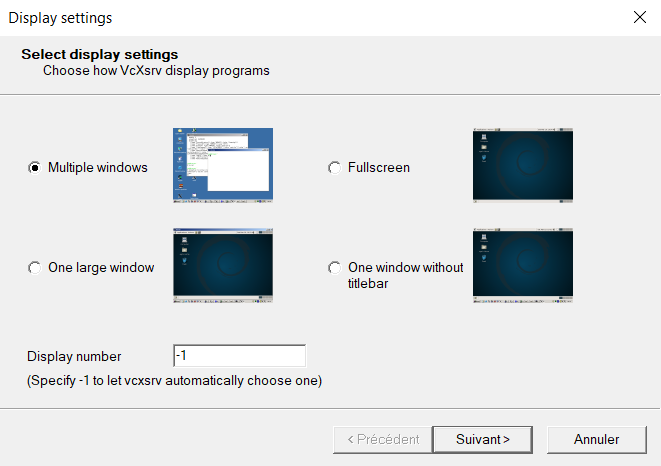Viewport: 661px width, 466px height.
Task: Select the Multiple windows radio button
Action: 34,168
